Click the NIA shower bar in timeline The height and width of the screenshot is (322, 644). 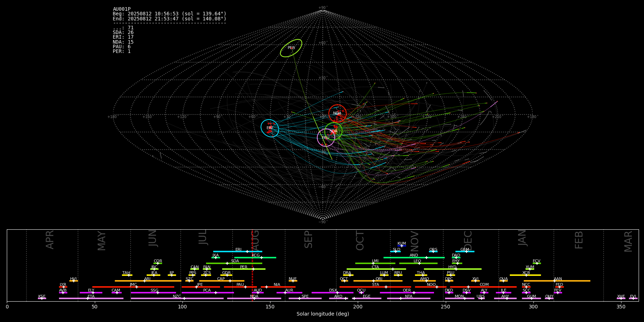(x=278, y=287)
